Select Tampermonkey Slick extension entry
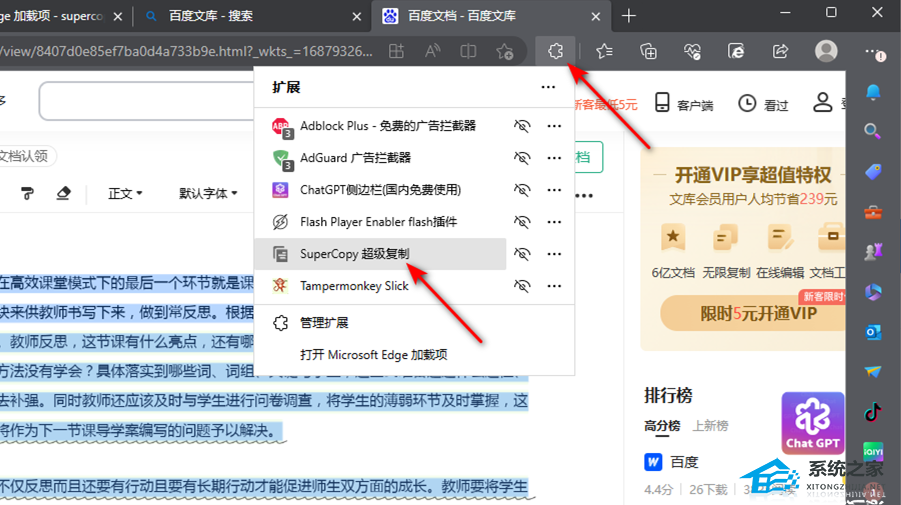This screenshot has width=901, height=505. (x=380, y=286)
